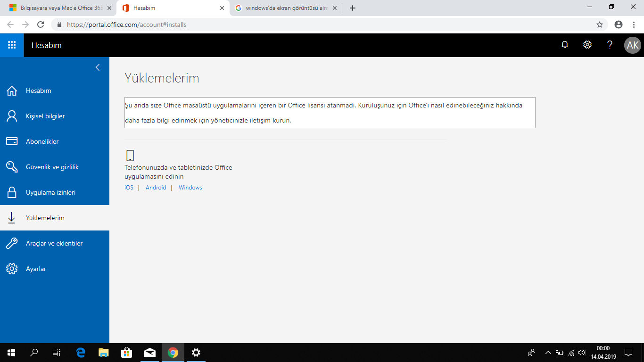644x362 pixels.
Task: Open the Chrome profile icon
Action: [x=619, y=25]
